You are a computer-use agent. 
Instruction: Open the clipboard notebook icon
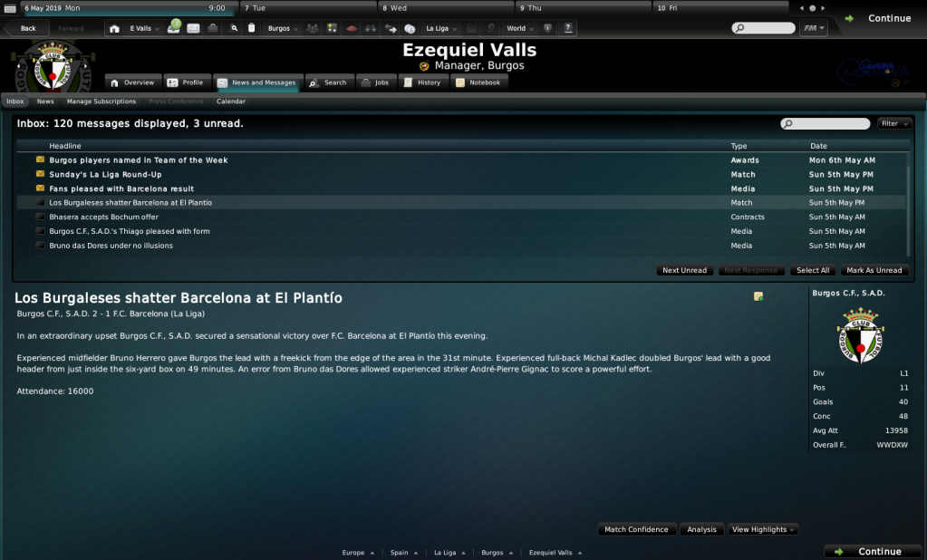click(251, 28)
